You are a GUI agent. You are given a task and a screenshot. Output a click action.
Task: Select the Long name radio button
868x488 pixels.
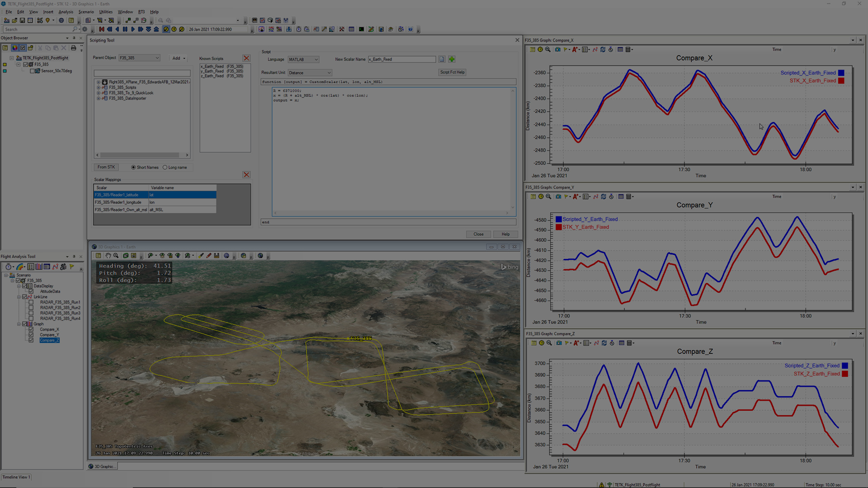(x=165, y=168)
